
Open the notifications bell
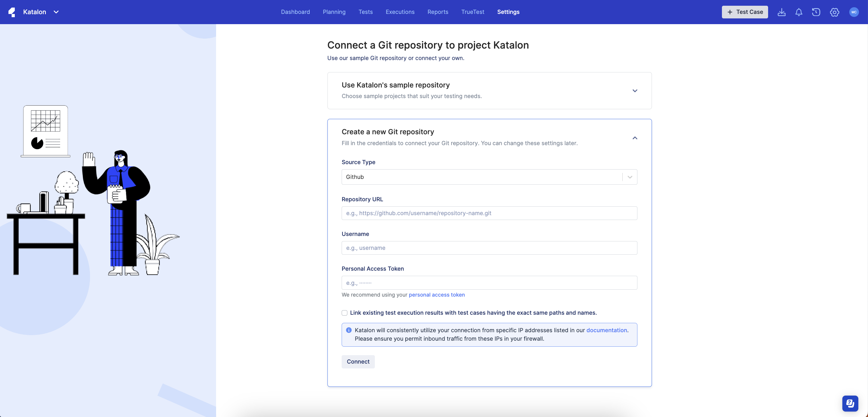799,12
